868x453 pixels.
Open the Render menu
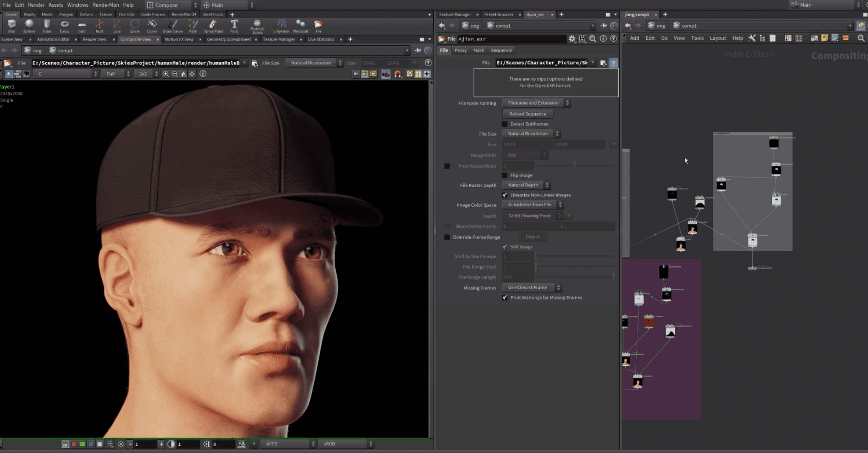coord(36,5)
